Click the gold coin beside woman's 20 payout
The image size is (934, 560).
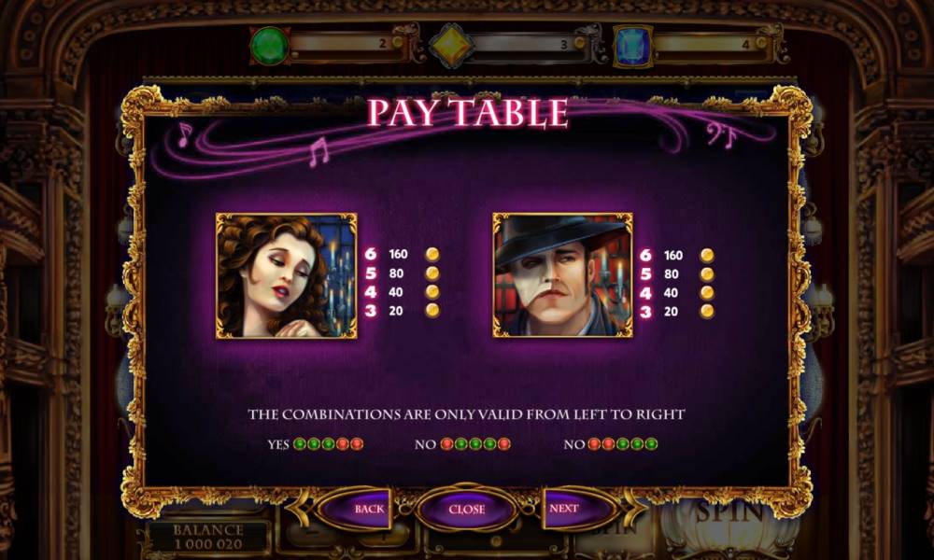pyautogui.click(x=432, y=310)
